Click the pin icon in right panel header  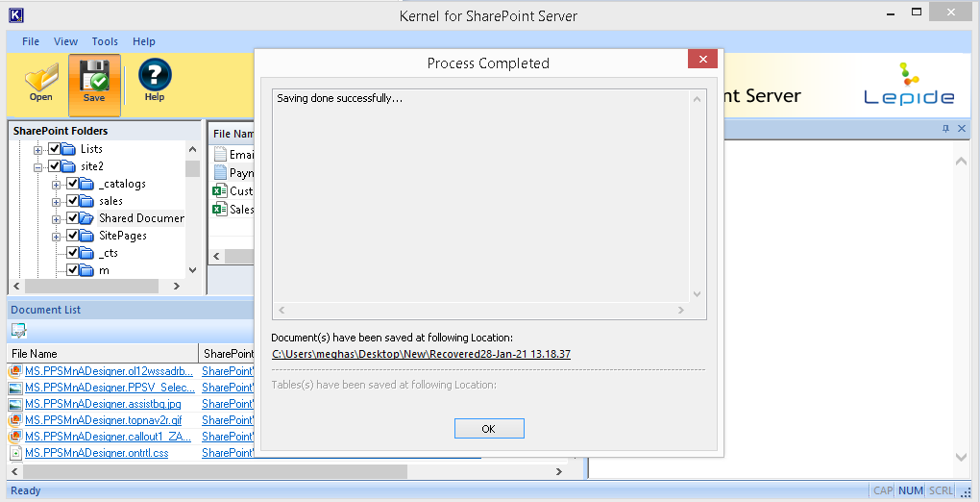(945, 128)
